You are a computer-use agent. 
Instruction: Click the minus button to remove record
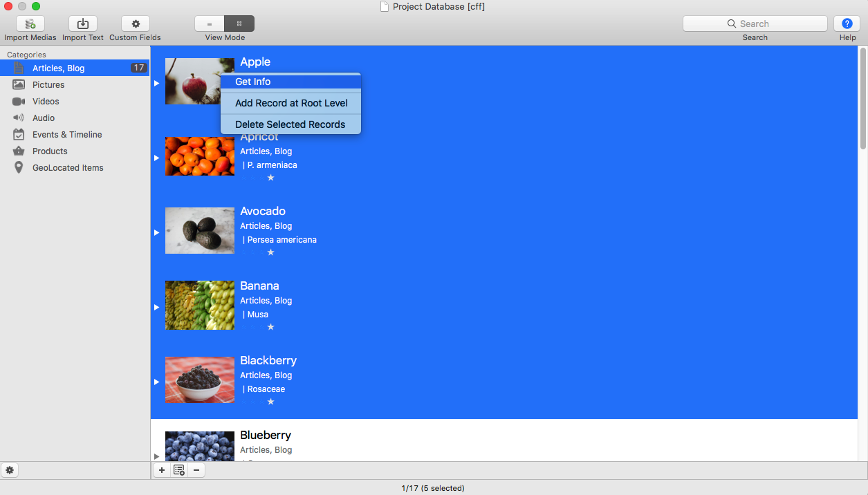[196, 470]
